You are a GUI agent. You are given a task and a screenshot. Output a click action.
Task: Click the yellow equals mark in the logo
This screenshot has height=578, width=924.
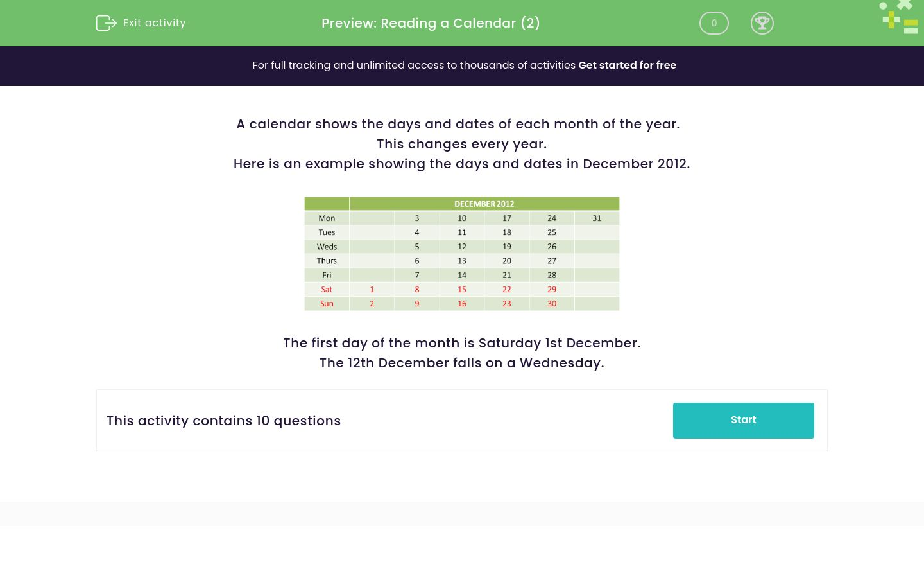911,22
